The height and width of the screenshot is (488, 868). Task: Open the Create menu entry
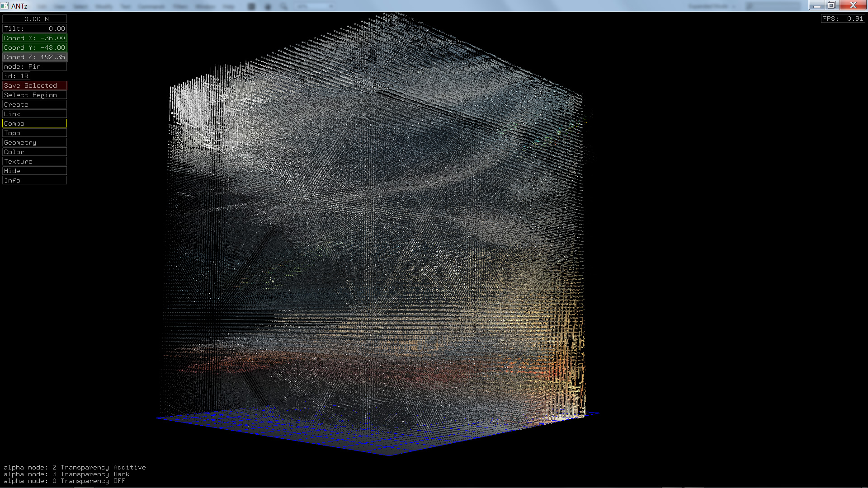34,104
